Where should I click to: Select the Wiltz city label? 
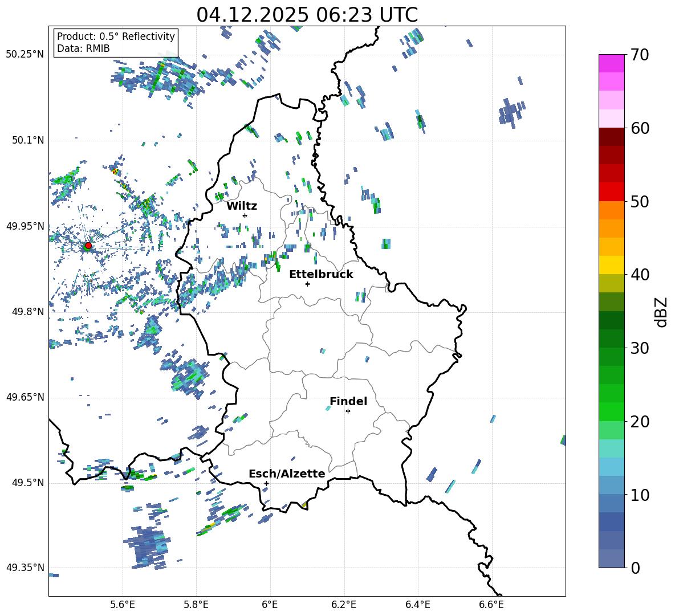point(242,206)
